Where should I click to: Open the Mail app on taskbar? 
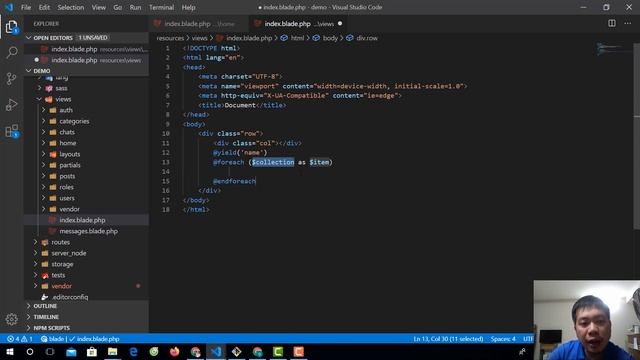tap(71, 351)
